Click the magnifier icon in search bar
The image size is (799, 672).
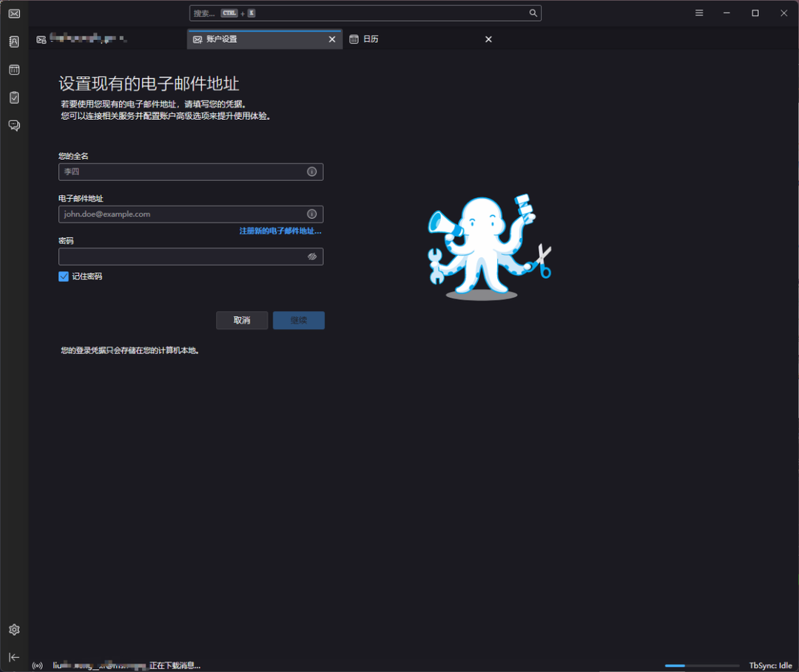click(x=533, y=13)
